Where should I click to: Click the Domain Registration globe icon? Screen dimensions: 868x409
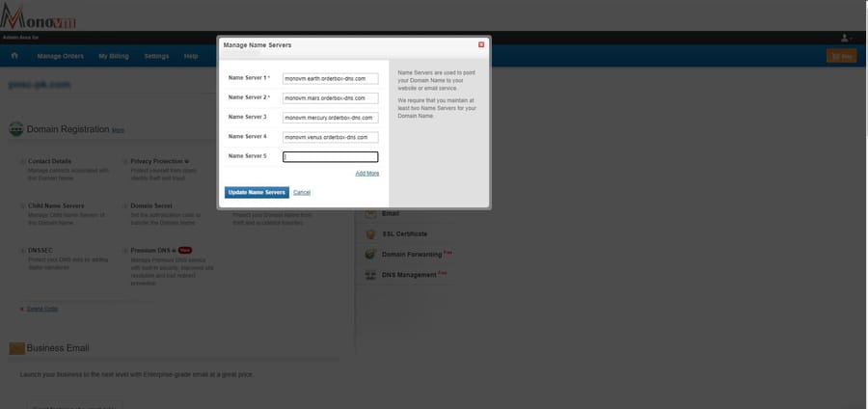pyautogui.click(x=16, y=129)
